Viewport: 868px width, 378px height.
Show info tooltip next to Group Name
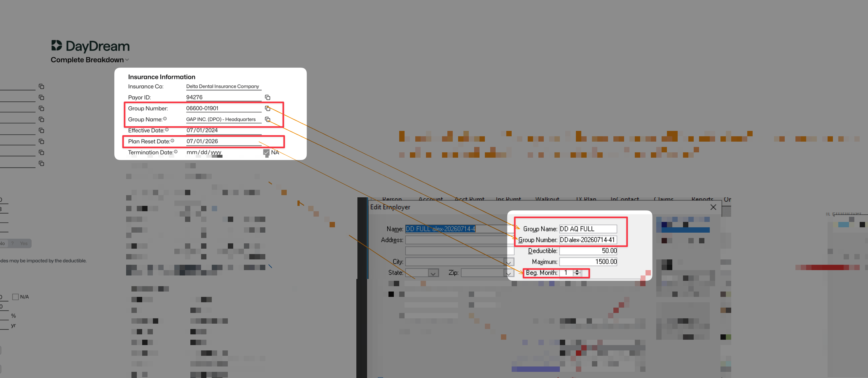tap(165, 119)
